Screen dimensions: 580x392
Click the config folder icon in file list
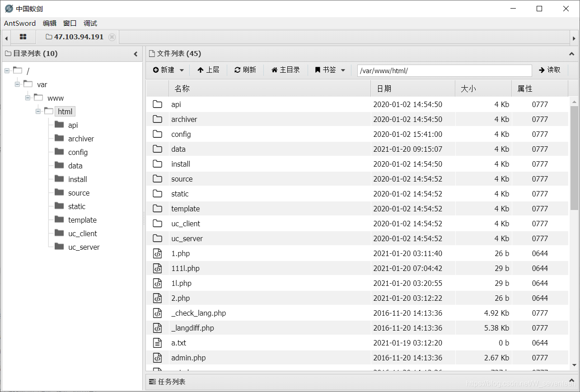(x=157, y=134)
